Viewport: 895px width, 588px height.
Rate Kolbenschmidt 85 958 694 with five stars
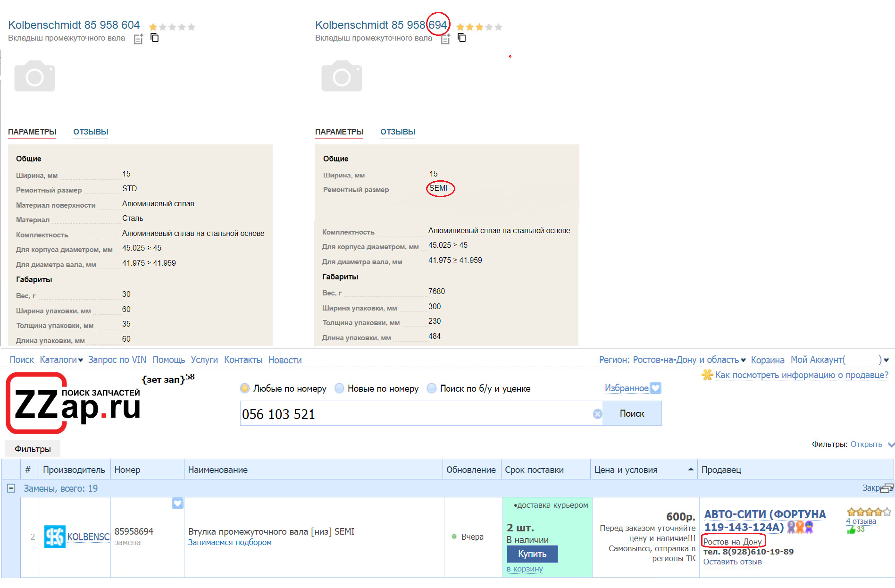click(x=499, y=27)
